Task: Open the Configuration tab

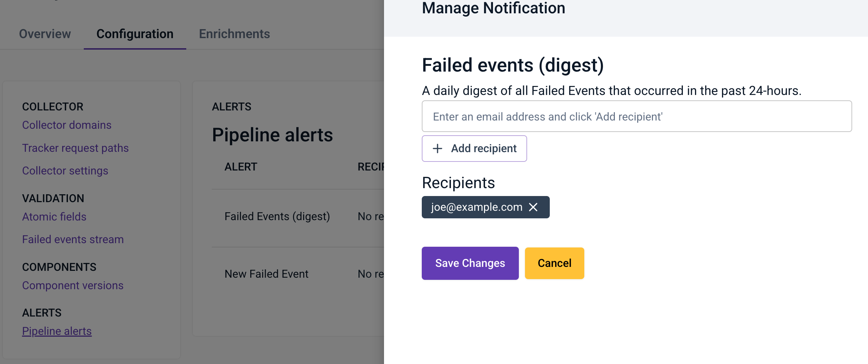Action: (135, 34)
